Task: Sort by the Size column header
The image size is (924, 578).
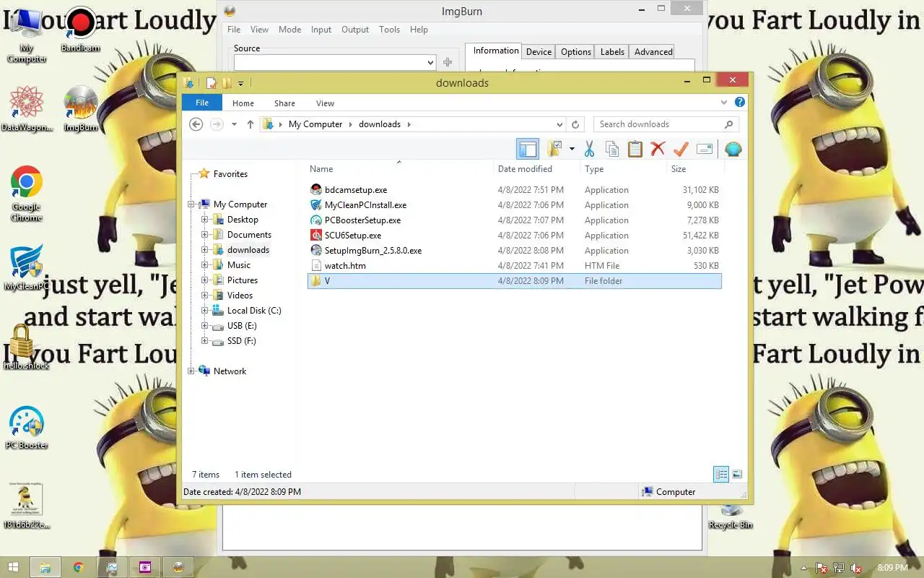Action: pos(696,169)
